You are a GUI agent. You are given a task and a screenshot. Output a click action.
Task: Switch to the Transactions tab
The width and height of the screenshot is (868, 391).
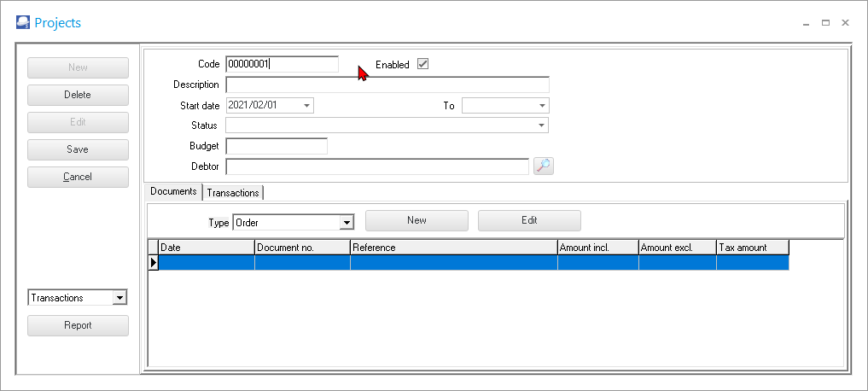(x=233, y=193)
